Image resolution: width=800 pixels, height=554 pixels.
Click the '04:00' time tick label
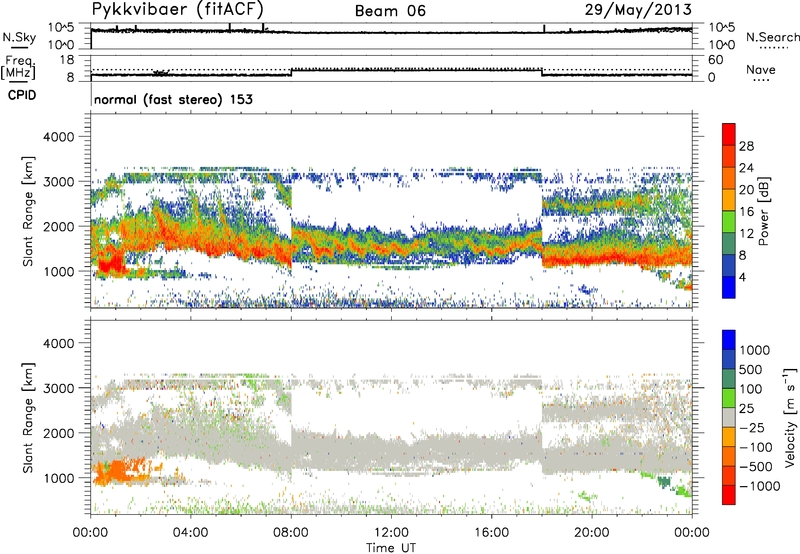pyautogui.click(x=190, y=533)
